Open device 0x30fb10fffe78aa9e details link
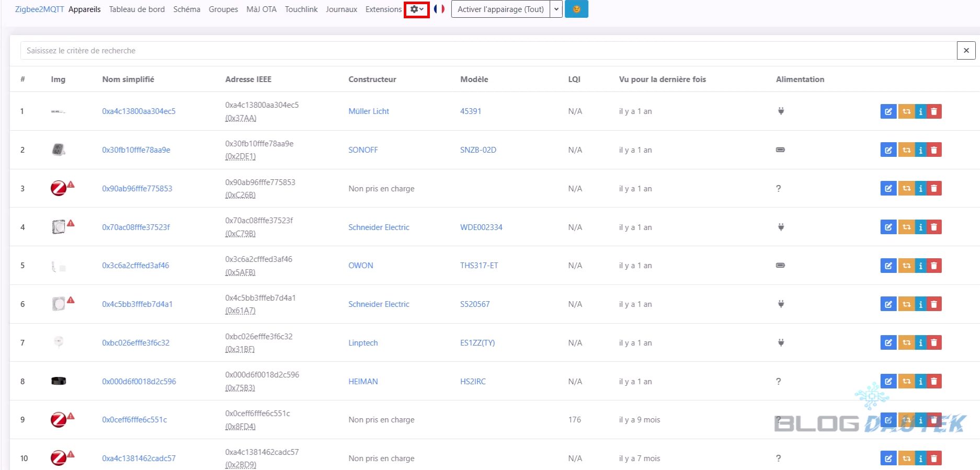Screen dimensions: 980x470 tap(136, 150)
